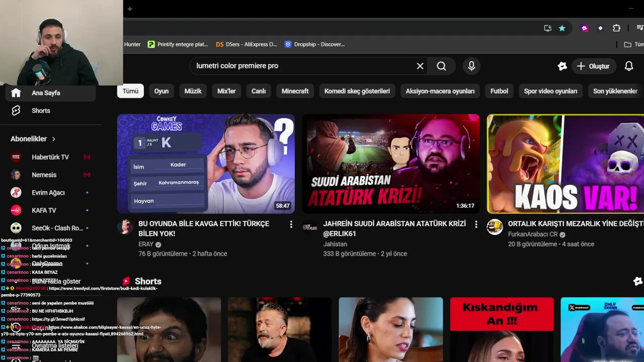Select the Müzik filter chip
644x362 pixels.
click(193, 91)
